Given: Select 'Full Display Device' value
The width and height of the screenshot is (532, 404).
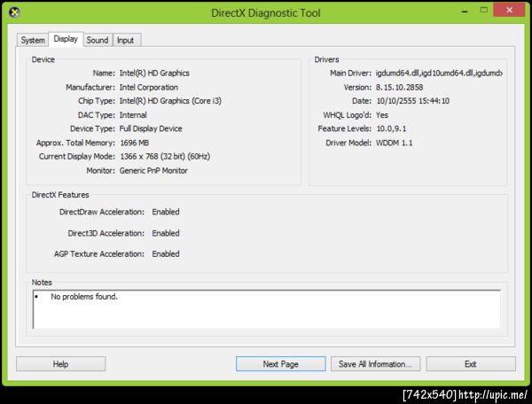Looking at the screenshot, I should coord(151,128).
